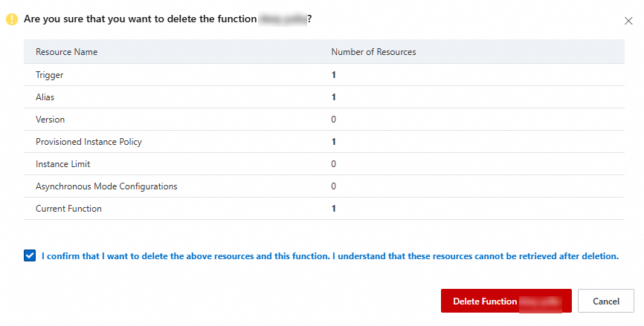Screen dimensions: 644x326
Task: Click the Current Function row label
Action: click(x=68, y=209)
